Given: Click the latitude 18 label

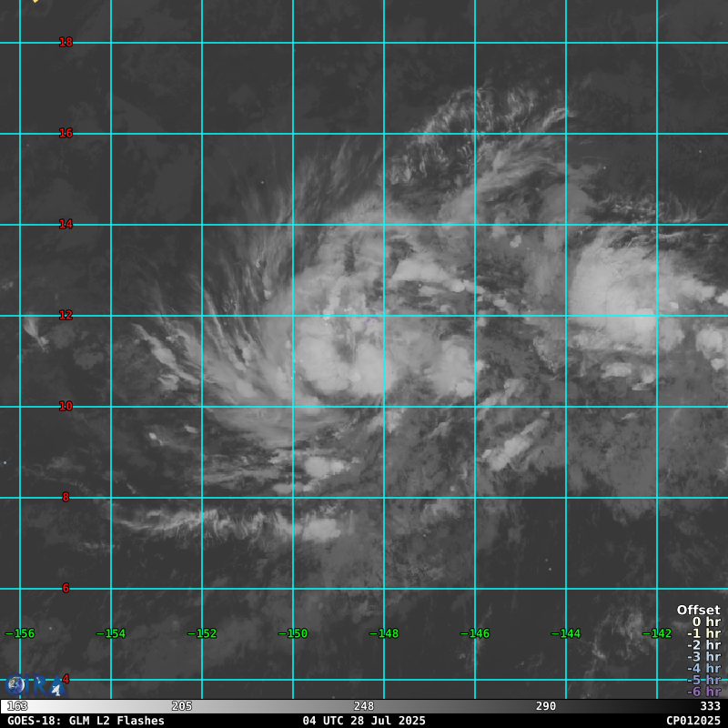Looking at the screenshot, I should pos(66,42).
